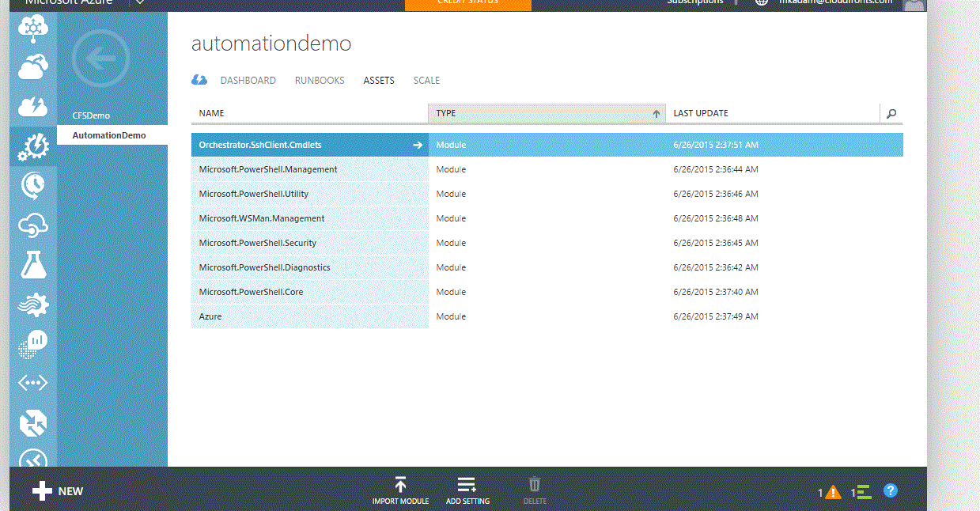The width and height of the screenshot is (980, 511).
Task: Click the 6/26/2015 2:37:49 AM timestamp
Action: (716, 316)
